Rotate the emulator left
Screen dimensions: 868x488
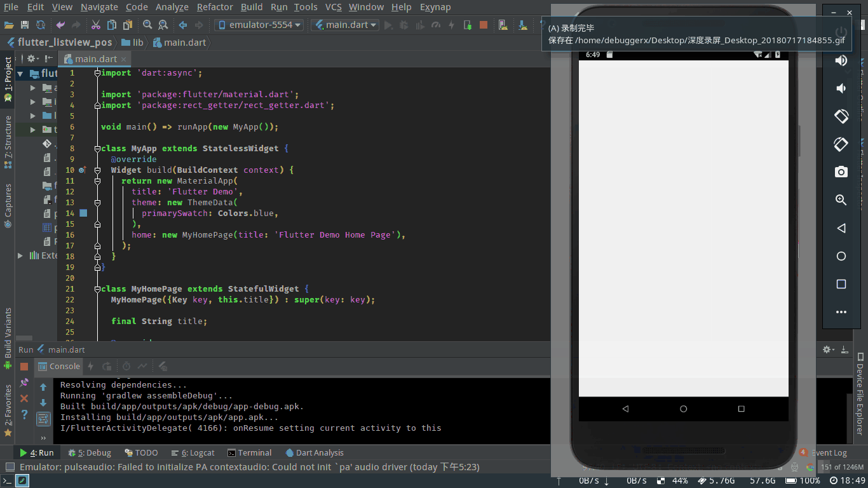click(841, 116)
